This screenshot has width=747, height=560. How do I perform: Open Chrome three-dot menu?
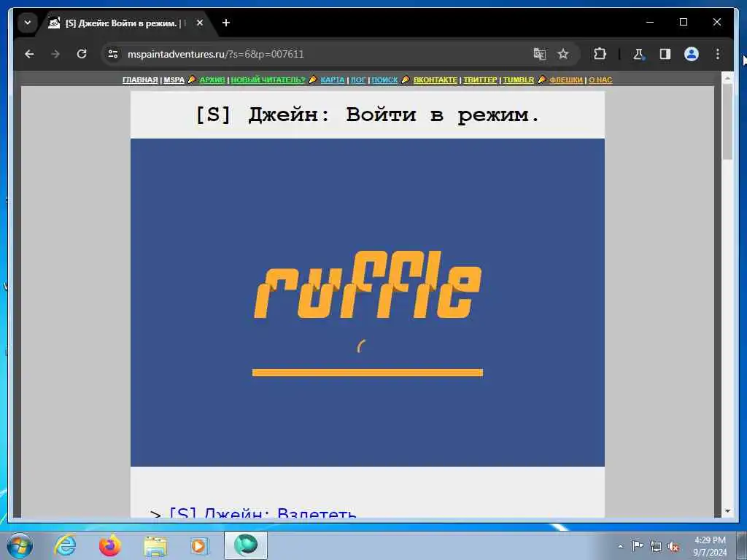(x=718, y=54)
